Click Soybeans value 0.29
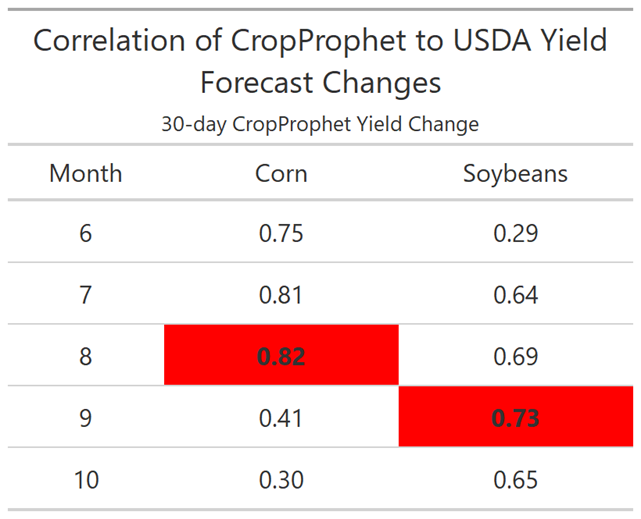Viewport: 641px width, 519px height. pyautogui.click(x=515, y=234)
